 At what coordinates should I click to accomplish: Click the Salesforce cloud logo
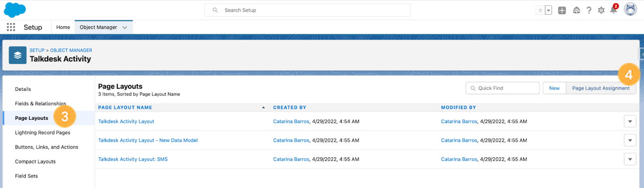point(14,10)
